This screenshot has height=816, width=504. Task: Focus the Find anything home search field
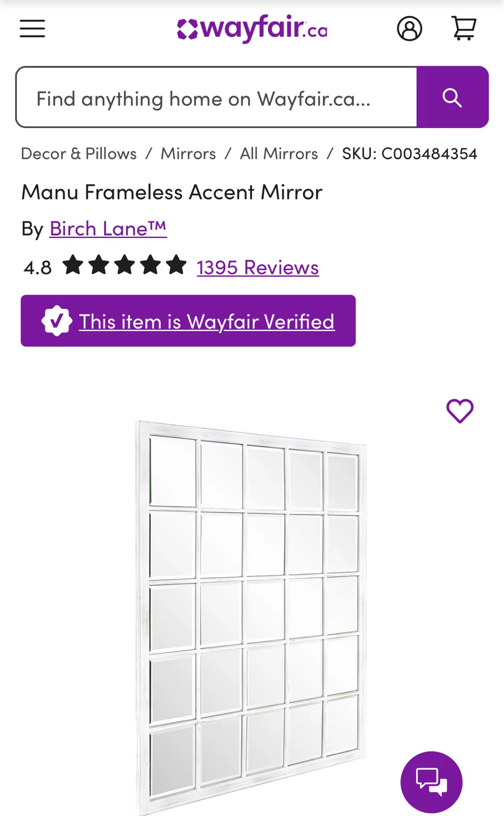point(216,97)
